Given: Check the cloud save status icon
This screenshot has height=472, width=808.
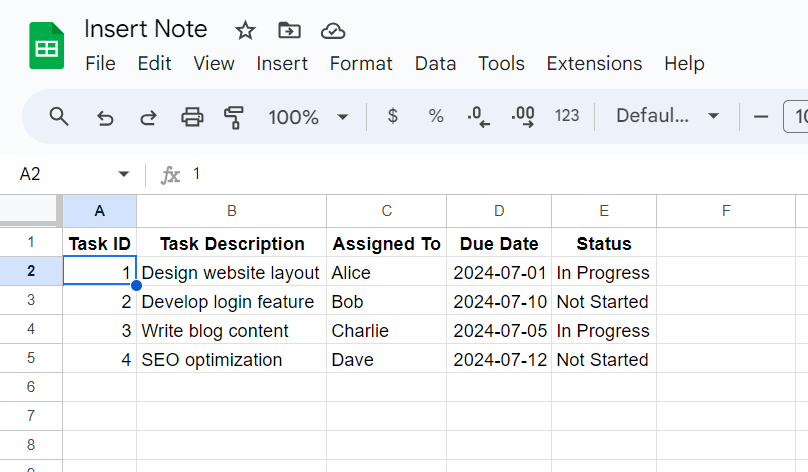Looking at the screenshot, I should pyautogui.click(x=333, y=30).
